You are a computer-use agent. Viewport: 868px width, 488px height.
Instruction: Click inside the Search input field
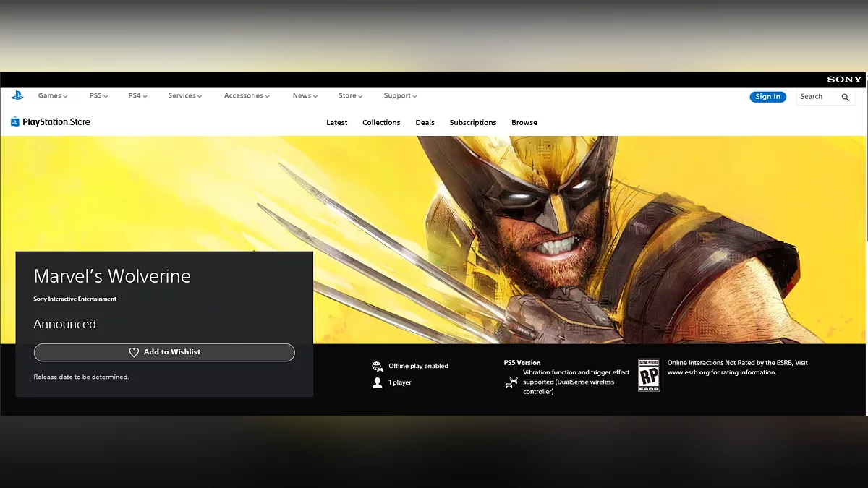point(817,97)
